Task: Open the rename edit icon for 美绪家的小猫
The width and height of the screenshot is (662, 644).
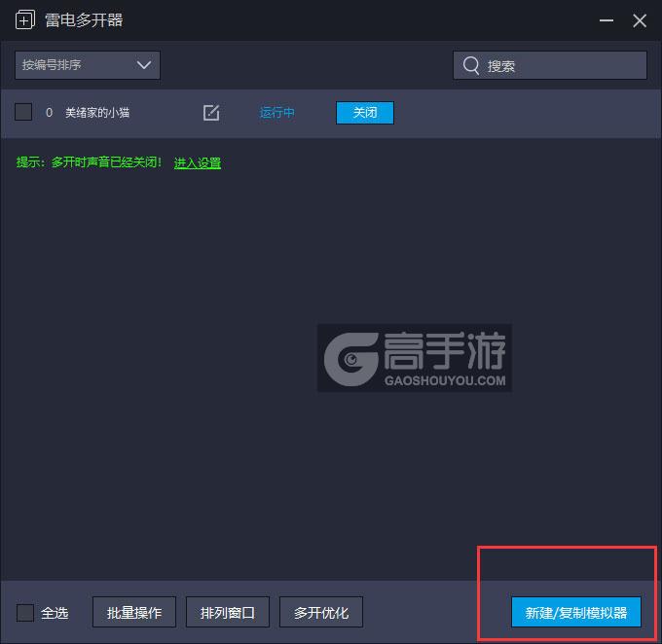Action: (x=211, y=113)
